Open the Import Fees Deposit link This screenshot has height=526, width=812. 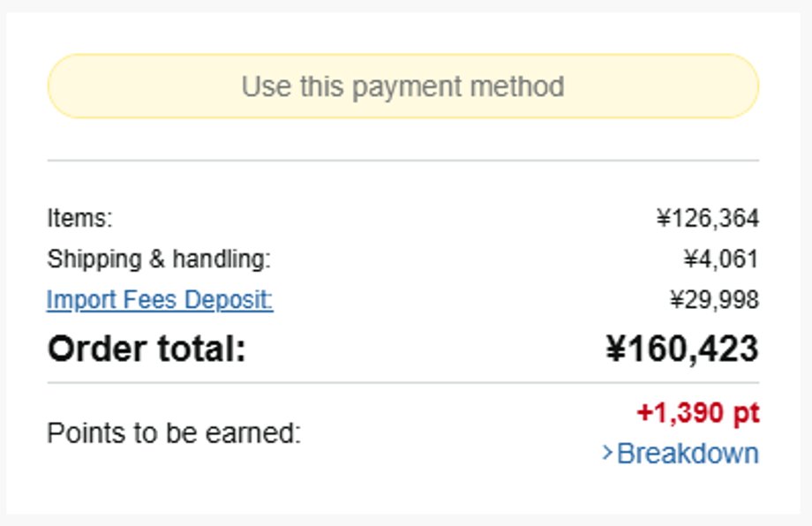(160, 301)
